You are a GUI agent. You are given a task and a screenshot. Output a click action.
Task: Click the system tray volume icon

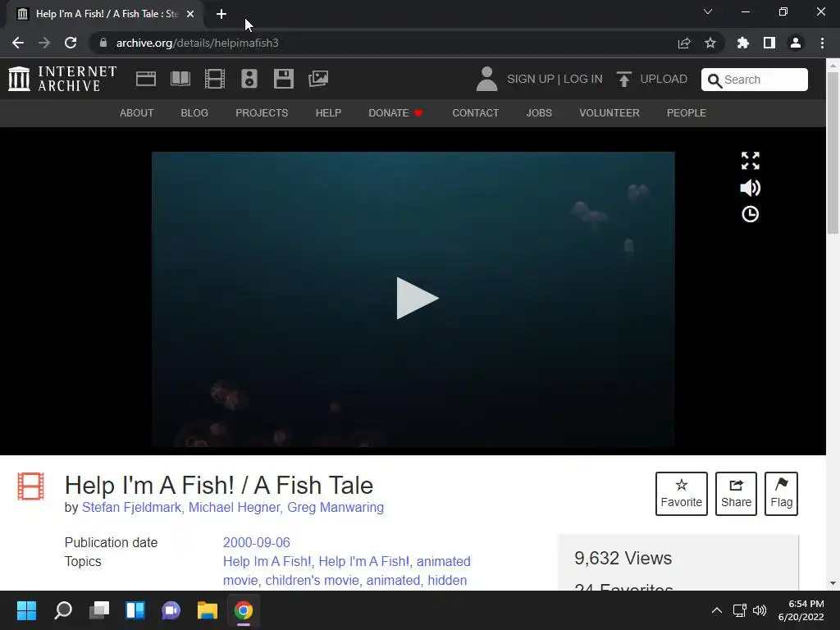tap(759, 610)
